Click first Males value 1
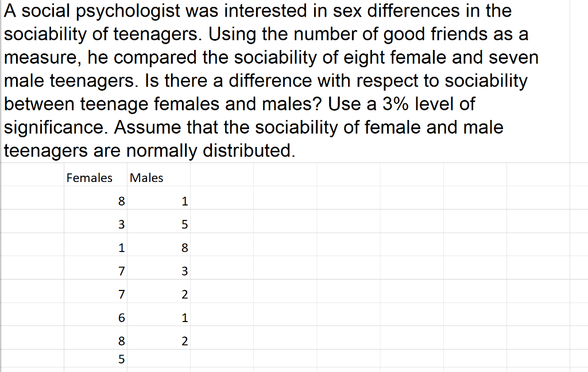Screen dimensions: 588x372 (x=158, y=198)
